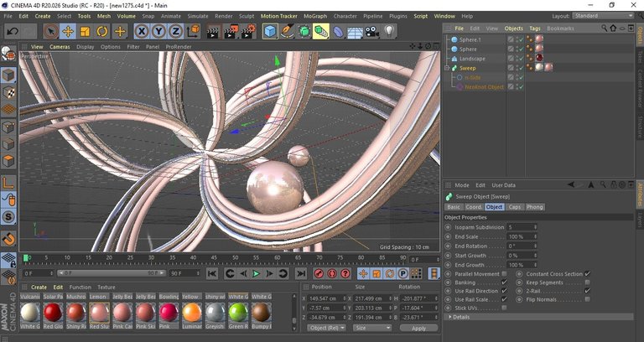
Task: Select the Luminar orange material swatch
Action: point(191,313)
